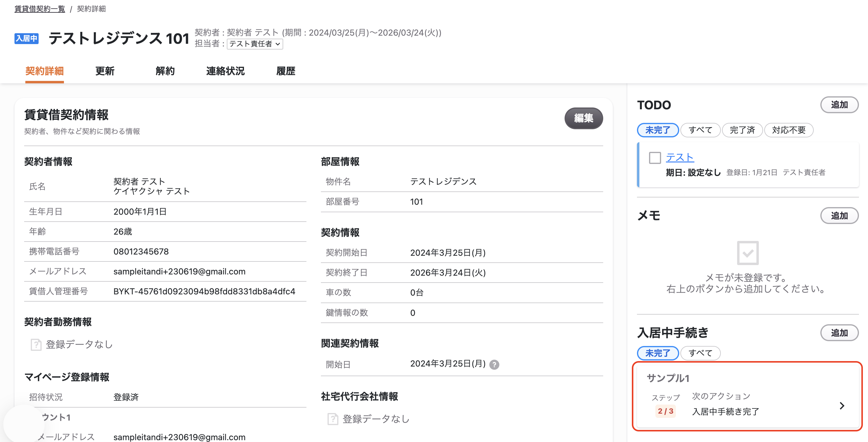Click the 入居中手続き完了 next action text
Image resolution: width=868 pixels, height=442 pixels.
[x=725, y=412]
